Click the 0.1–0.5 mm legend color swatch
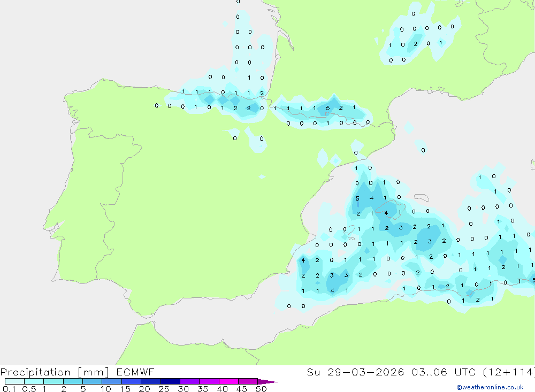The height and width of the screenshot is (392, 535). pyautogui.click(x=14, y=381)
